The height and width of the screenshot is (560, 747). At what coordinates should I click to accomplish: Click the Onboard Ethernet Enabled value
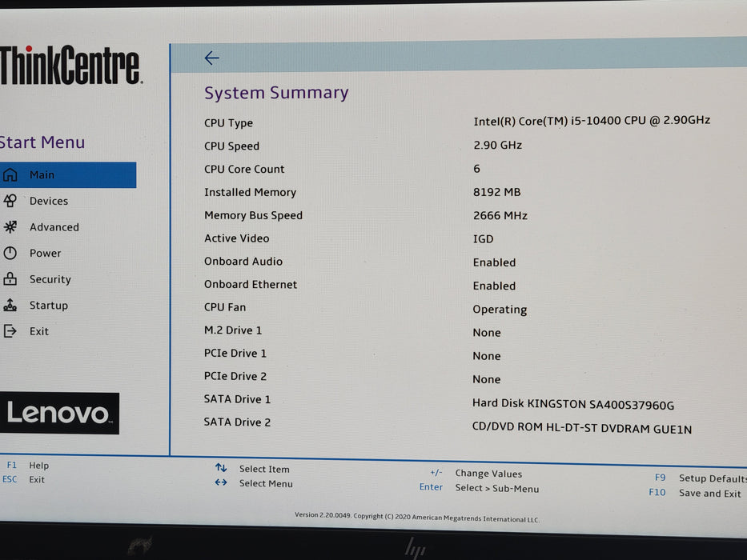(494, 286)
